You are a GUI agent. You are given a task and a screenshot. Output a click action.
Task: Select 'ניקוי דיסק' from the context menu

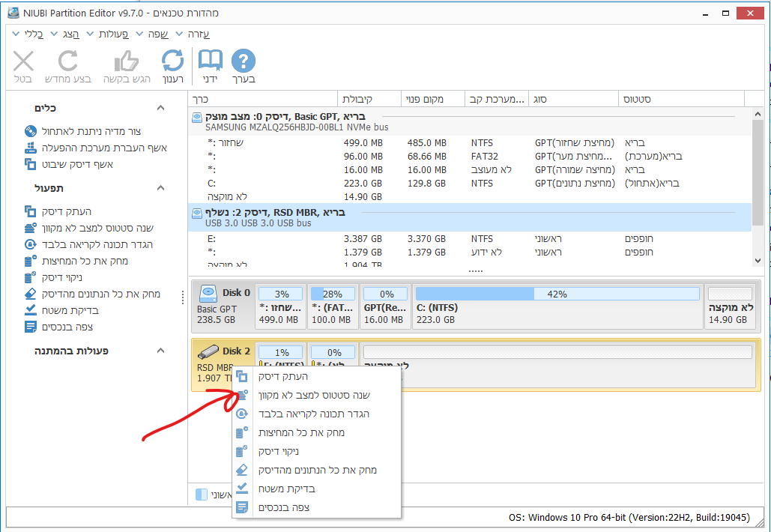[x=279, y=451]
